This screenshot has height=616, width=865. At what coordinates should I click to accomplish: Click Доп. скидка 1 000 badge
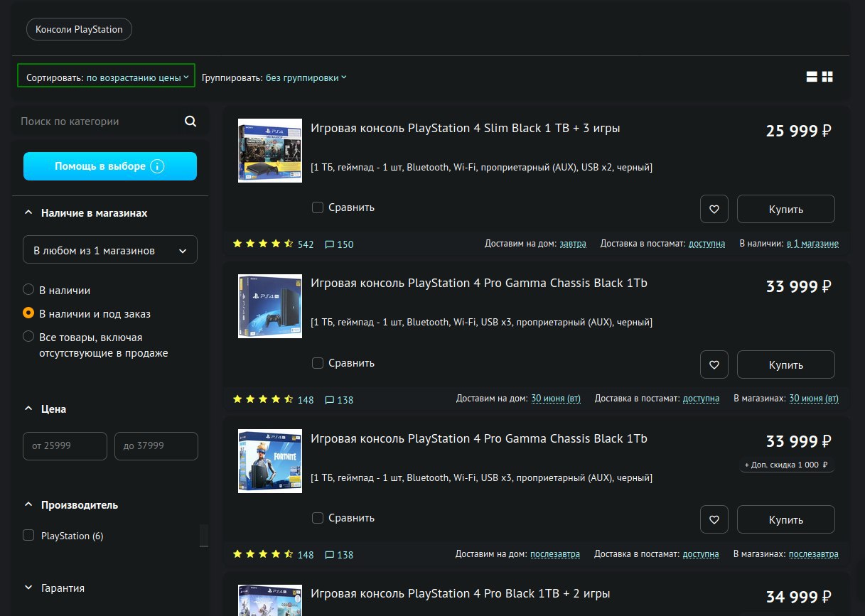click(786, 465)
